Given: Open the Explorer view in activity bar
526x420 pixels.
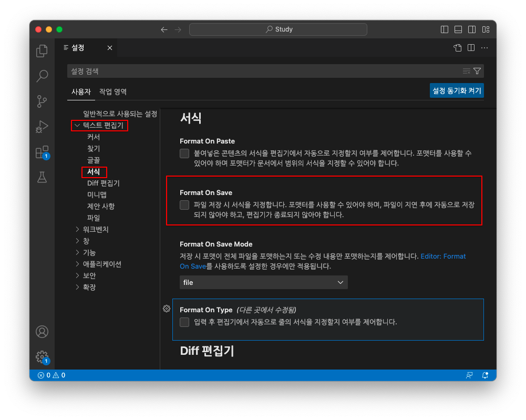Looking at the screenshot, I should 42,51.
